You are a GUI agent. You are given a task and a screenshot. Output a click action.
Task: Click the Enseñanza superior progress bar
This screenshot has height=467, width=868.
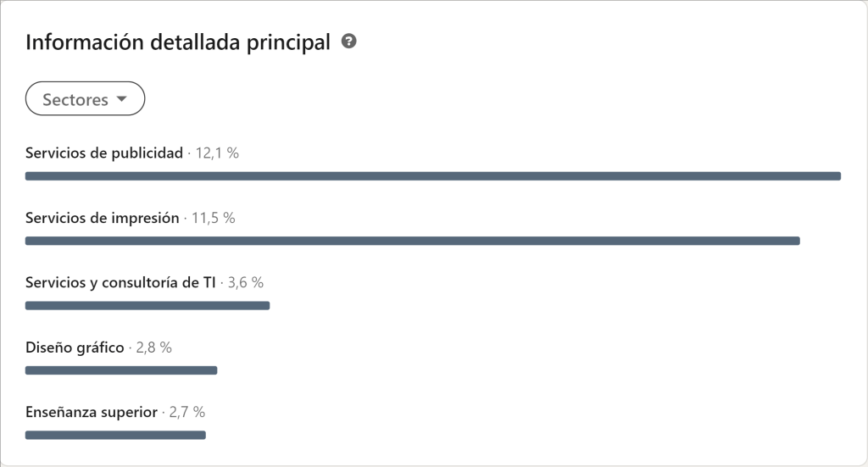pyautogui.click(x=115, y=435)
